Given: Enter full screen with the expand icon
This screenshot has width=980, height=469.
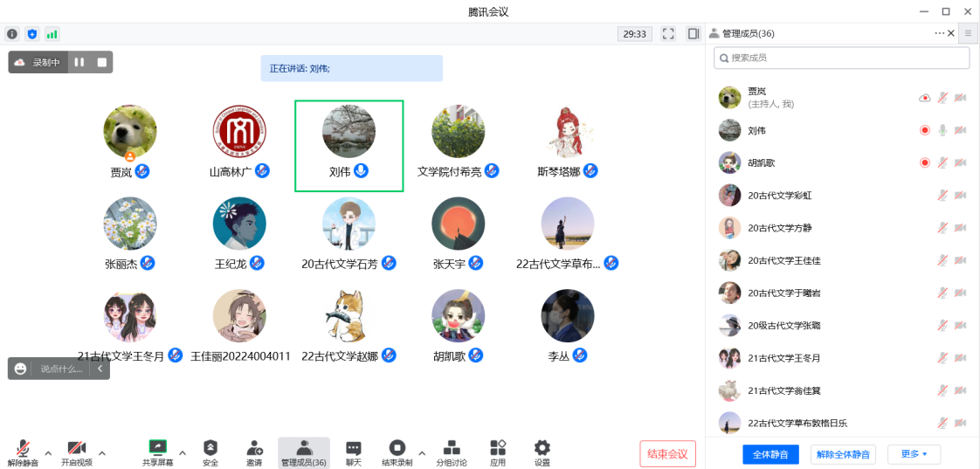Looking at the screenshot, I should tap(668, 34).
